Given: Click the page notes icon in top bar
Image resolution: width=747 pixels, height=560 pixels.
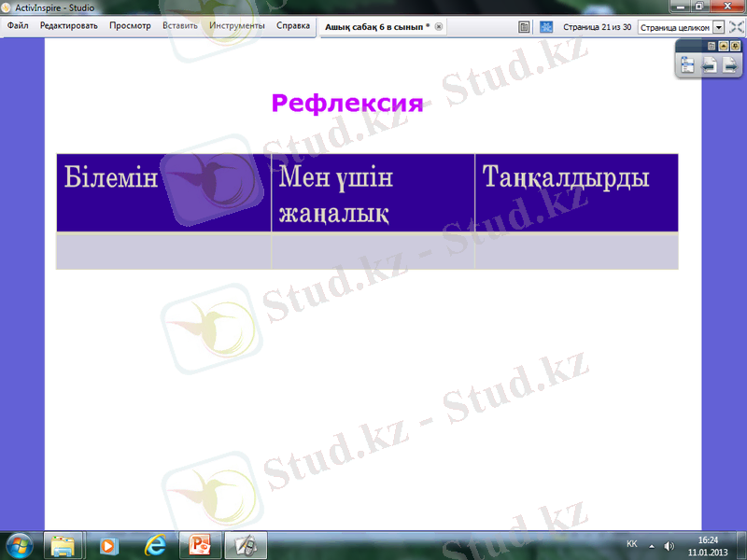Looking at the screenshot, I should (x=525, y=27).
